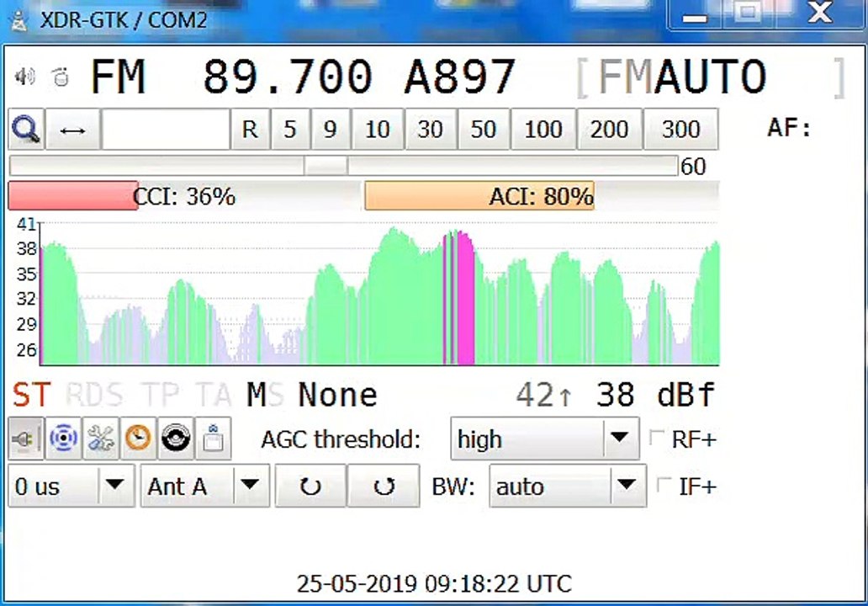This screenshot has width=868, height=606.
Task: Click the AF: list label
Action: pos(789,129)
